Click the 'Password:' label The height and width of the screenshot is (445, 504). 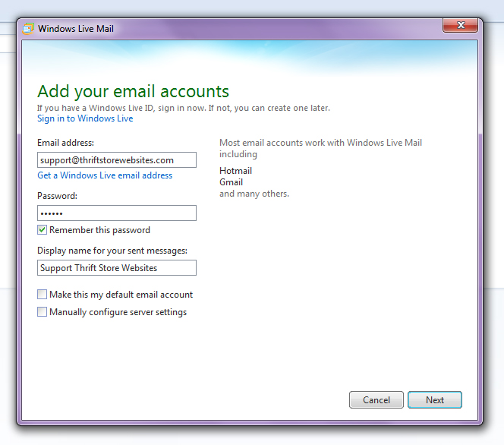click(57, 196)
